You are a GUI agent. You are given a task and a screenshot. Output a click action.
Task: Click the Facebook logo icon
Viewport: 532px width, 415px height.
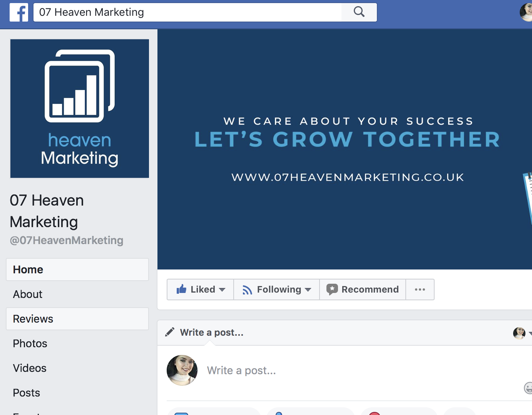(19, 12)
